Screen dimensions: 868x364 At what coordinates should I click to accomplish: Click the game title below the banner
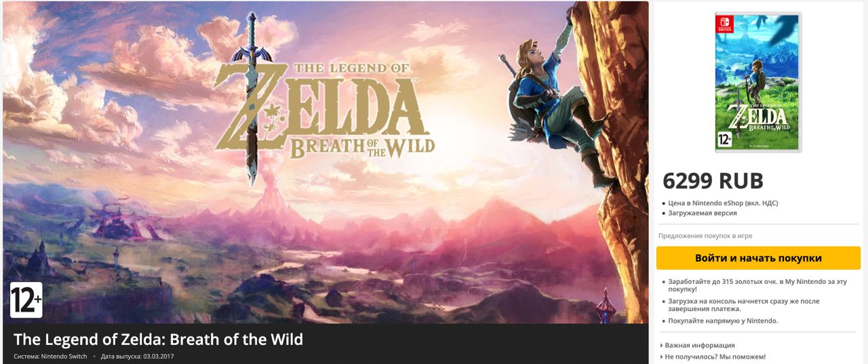[158, 339]
